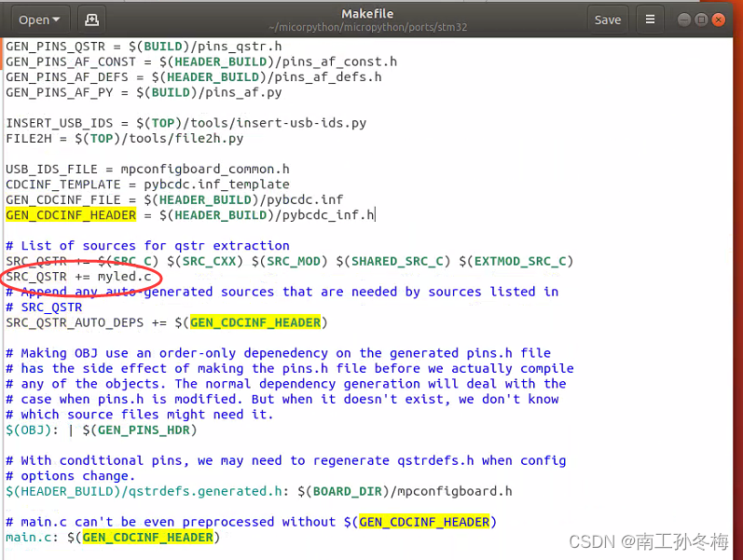Click the GEN_CDCINF_FILE line
The height and width of the screenshot is (560, 743).
(x=174, y=200)
